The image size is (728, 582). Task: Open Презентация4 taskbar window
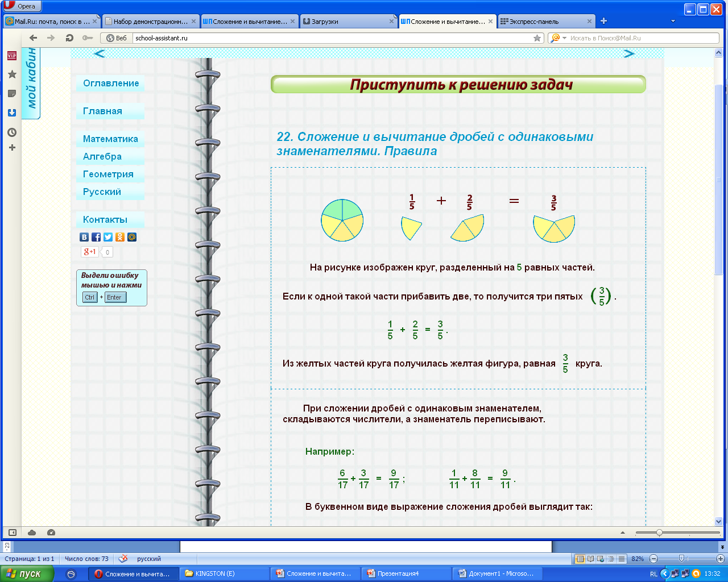pyautogui.click(x=407, y=573)
